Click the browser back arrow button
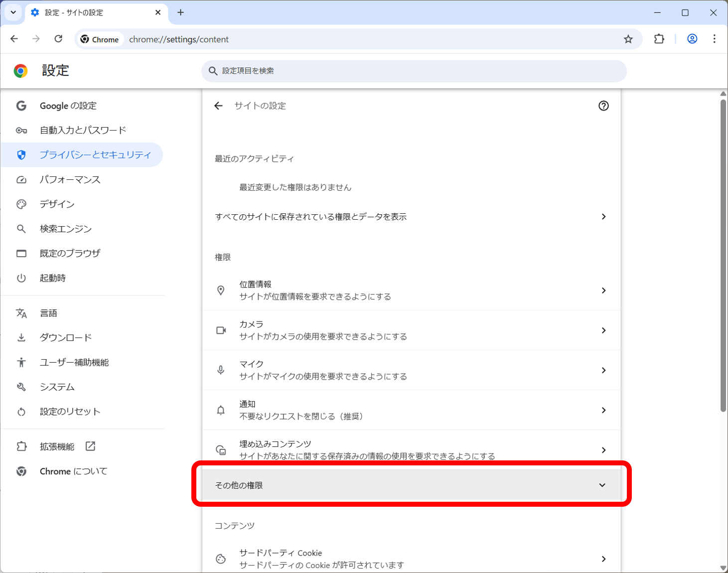 click(14, 39)
